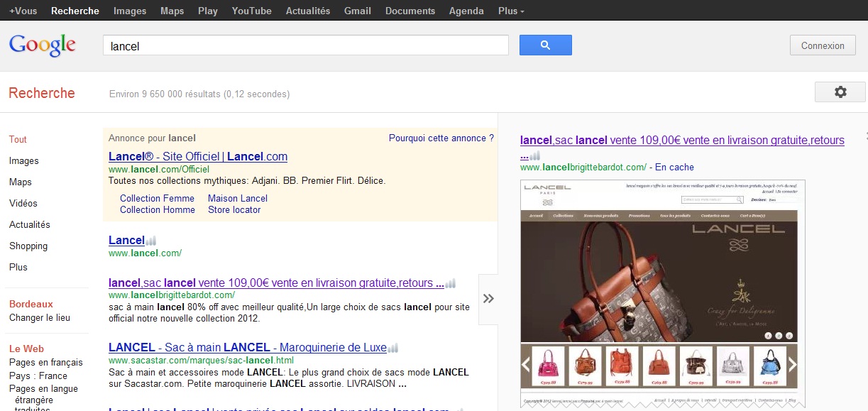The width and height of the screenshot is (868, 411).
Task: Collapse the preview with double-chevron arrow
Action: [488, 299]
